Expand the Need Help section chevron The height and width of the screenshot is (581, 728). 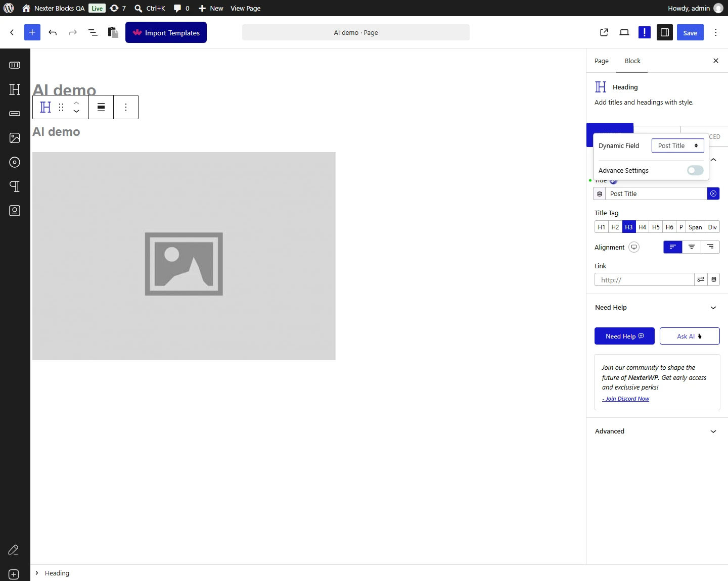click(713, 308)
